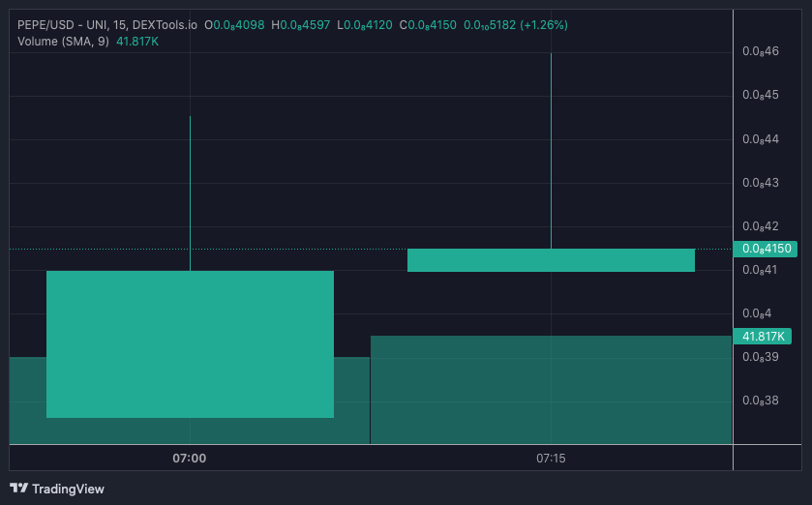Click the upper wick of the 07:15 candle
This screenshot has width=812, height=505.
click(551, 150)
